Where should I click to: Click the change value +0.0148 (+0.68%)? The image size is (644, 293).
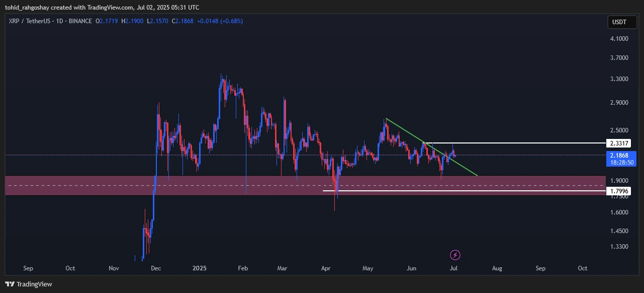click(220, 21)
